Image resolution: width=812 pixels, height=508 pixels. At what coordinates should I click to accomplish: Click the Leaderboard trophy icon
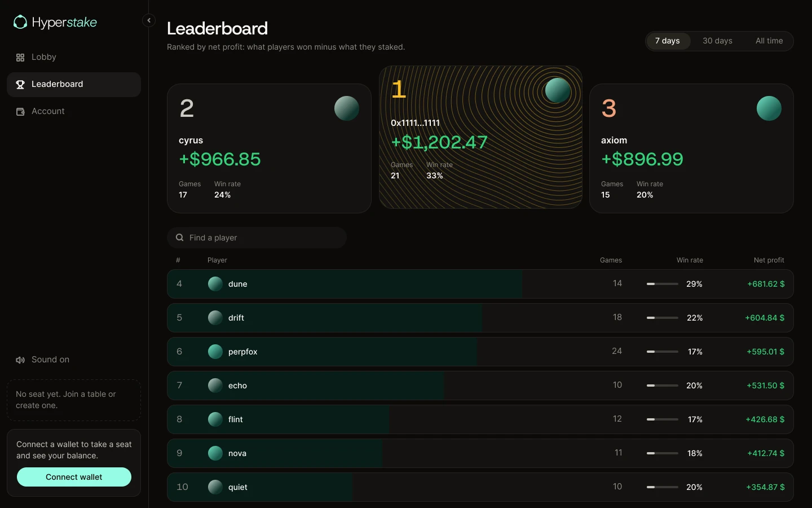point(20,85)
